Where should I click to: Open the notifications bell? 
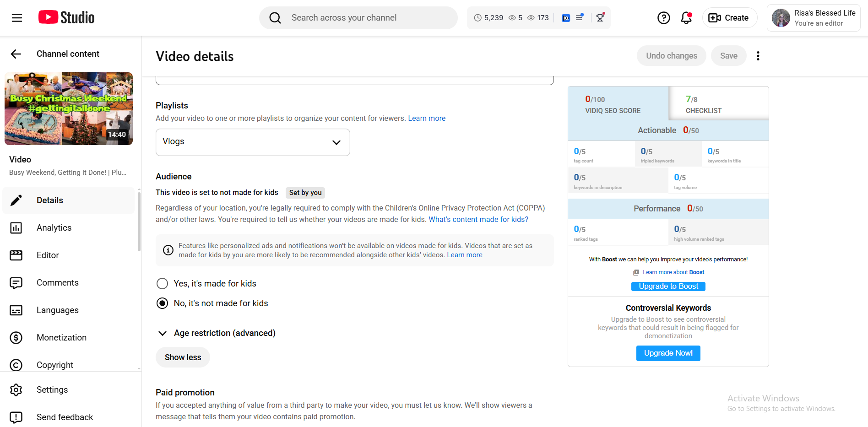click(x=686, y=18)
